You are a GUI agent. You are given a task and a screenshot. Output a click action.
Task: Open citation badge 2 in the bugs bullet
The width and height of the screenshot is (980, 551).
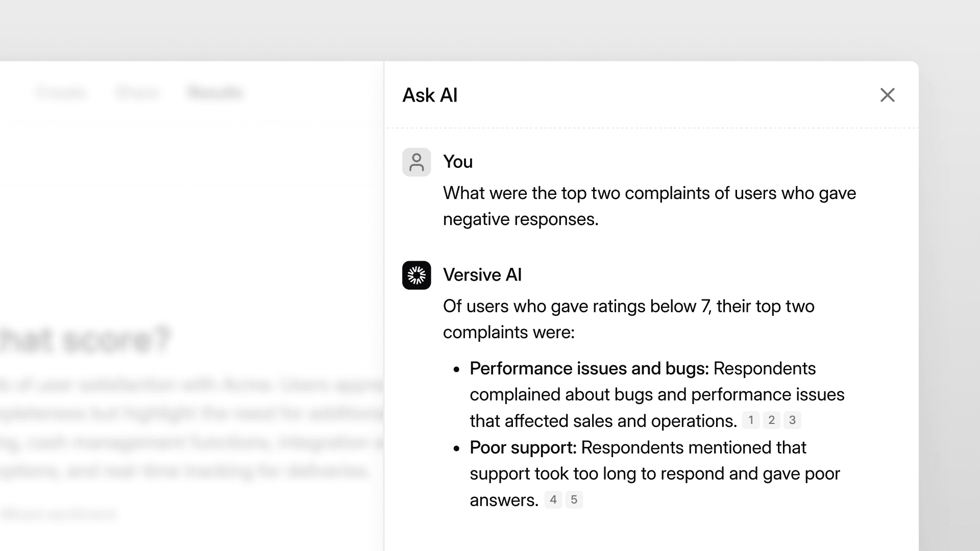[771, 420]
